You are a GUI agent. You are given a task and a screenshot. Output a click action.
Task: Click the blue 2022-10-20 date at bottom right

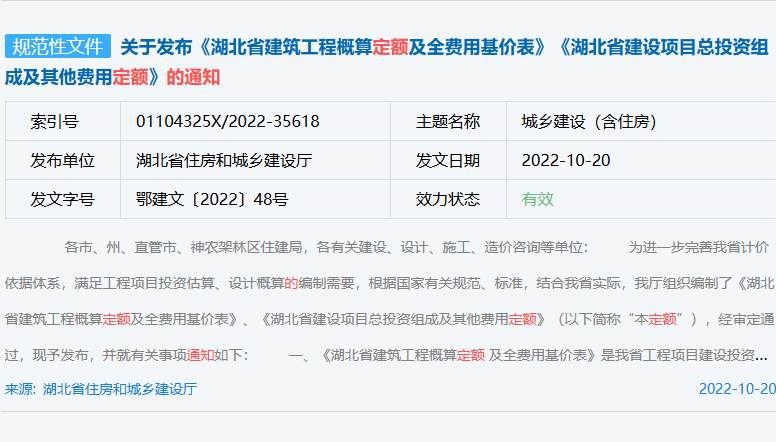coord(736,389)
